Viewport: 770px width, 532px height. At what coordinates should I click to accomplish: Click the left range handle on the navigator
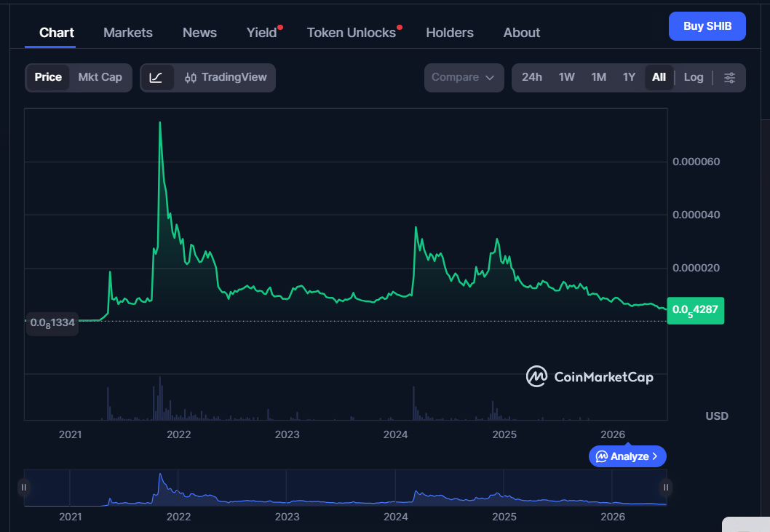point(23,488)
